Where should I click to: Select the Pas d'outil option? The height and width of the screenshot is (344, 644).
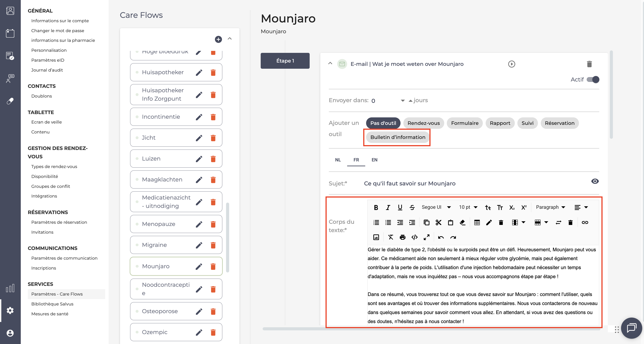383,123
